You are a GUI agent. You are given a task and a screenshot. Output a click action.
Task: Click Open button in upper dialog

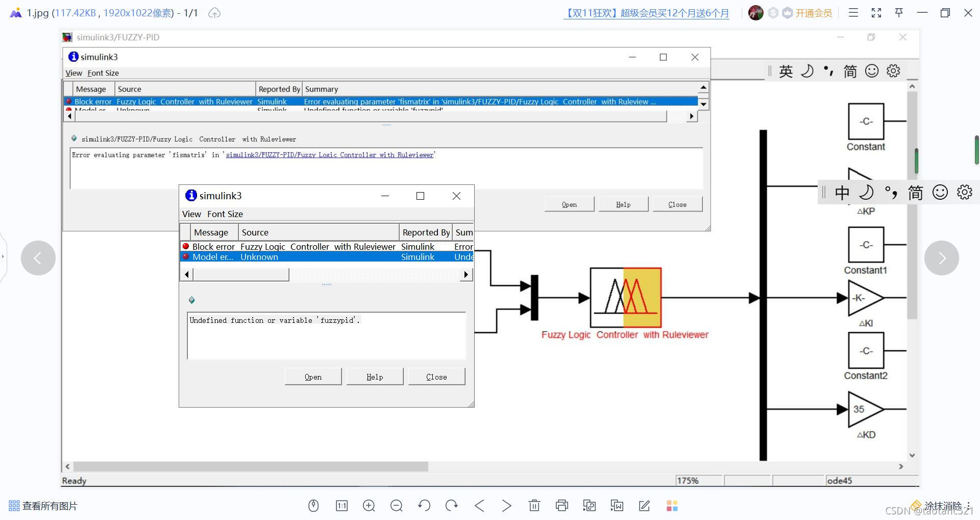(x=569, y=204)
